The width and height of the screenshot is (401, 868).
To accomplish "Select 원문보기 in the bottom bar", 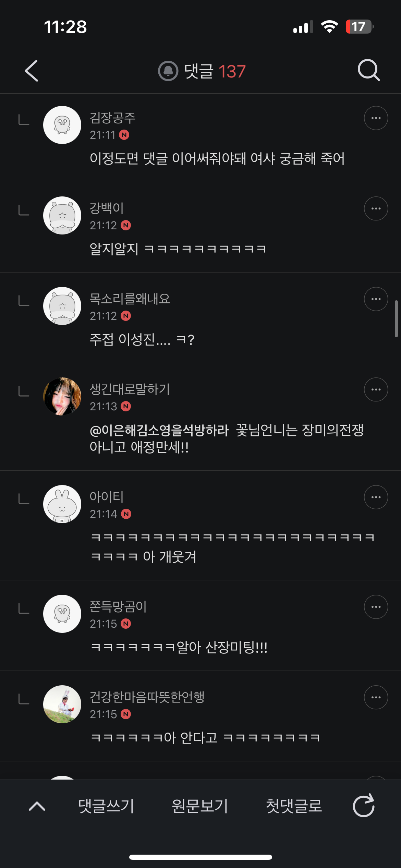I will 200,806.
